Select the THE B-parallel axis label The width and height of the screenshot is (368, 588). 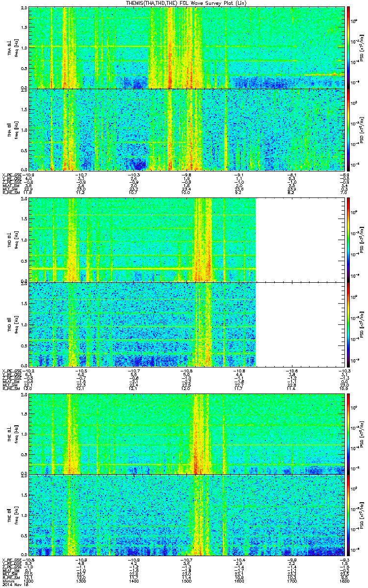click(x=9, y=514)
